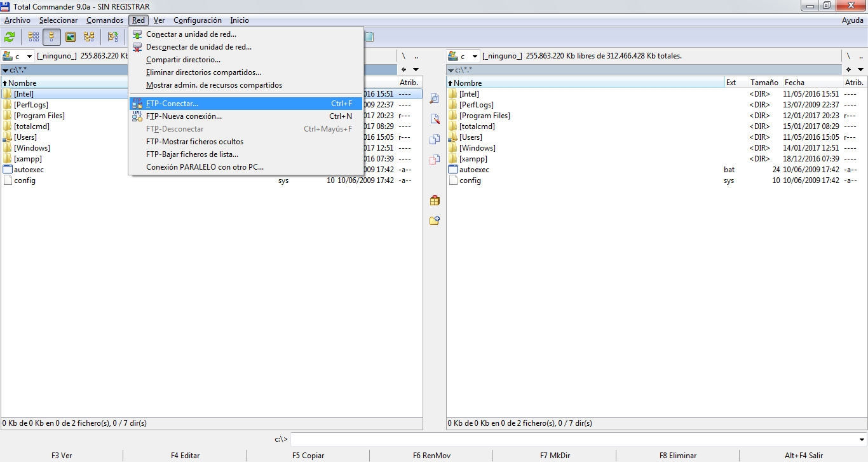Viewport: 868px width, 462px height.
Task: Open the right path bar c:\*.* dropdown arrow
Action: point(451,70)
